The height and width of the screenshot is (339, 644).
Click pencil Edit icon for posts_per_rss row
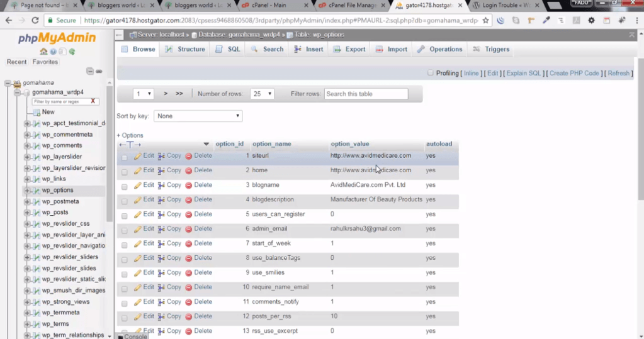pyautogui.click(x=138, y=316)
